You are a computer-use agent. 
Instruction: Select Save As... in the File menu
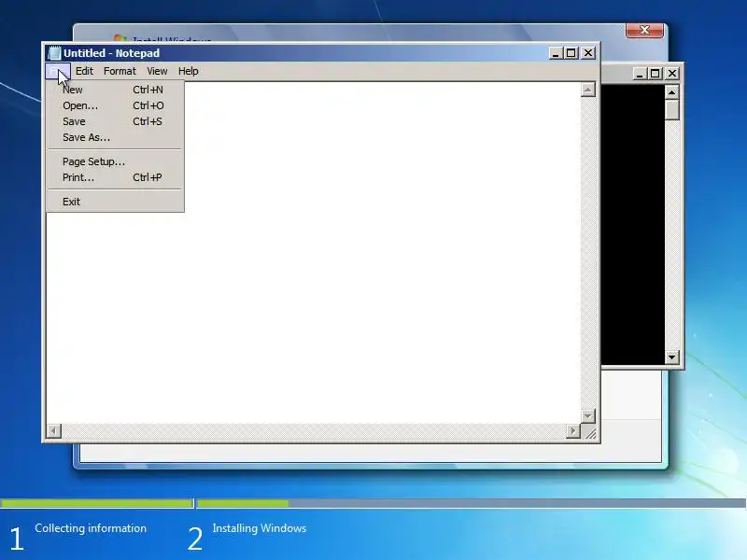(x=114, y=137)
